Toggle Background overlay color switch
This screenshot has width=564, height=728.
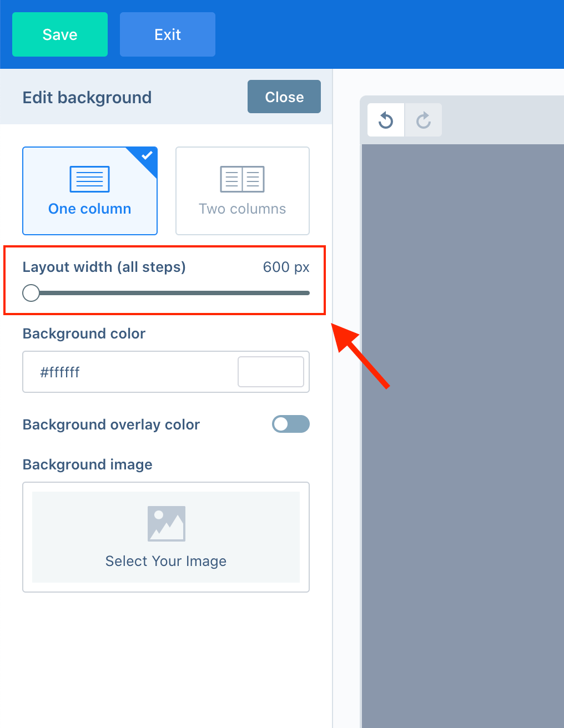290,424
